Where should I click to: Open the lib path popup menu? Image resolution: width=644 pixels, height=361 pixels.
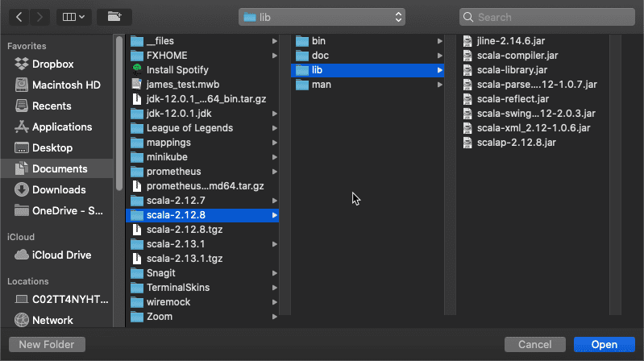pyautogui.click(x=322, y=17)
